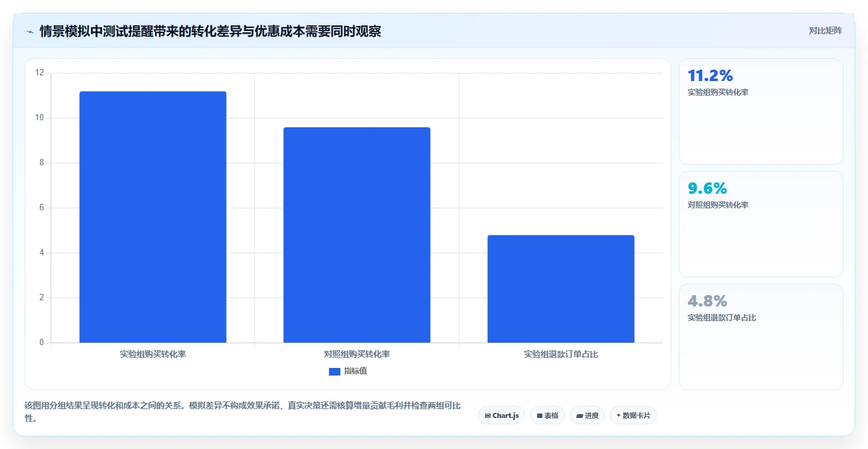This screenshot has height=449, width=868.
Task: Select the 进度 tag chip
Action: point(587,415)
